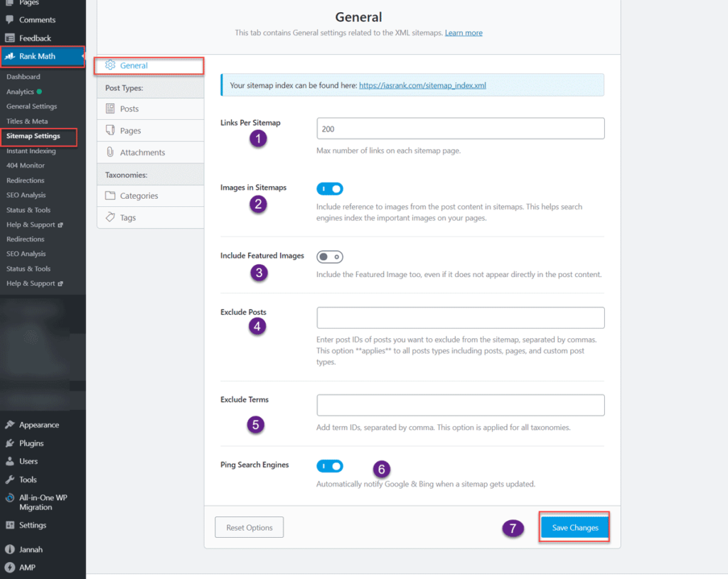Disable the Images in Sitemaps toggle
The height and width of the screenshot is (579, 728).
[330, 189]
